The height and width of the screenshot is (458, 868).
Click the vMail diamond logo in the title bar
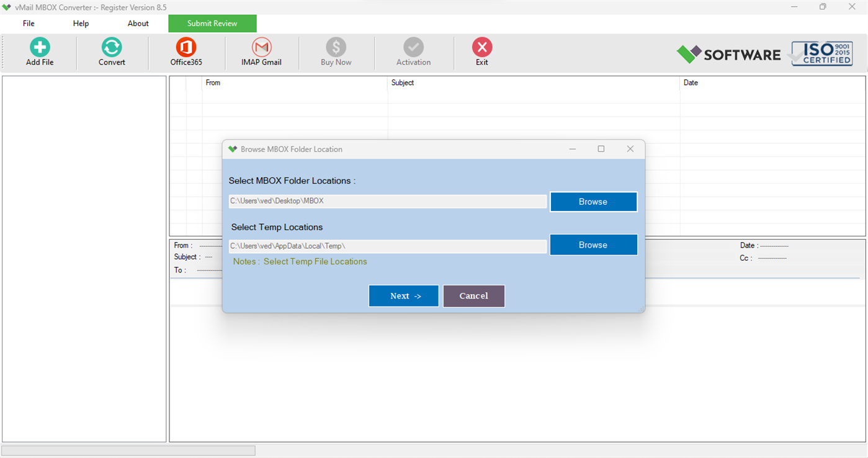click(7, 7)
